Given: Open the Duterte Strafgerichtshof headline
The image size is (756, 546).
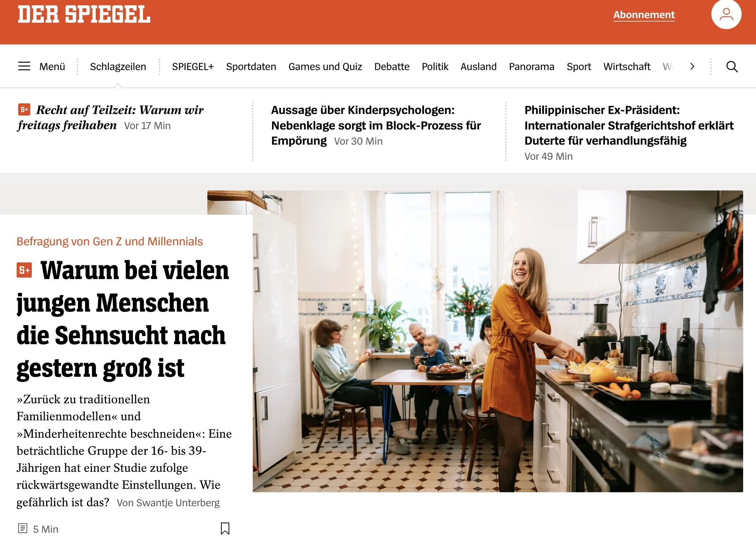Looking at the screenshot, I should [x=629, y=125].
